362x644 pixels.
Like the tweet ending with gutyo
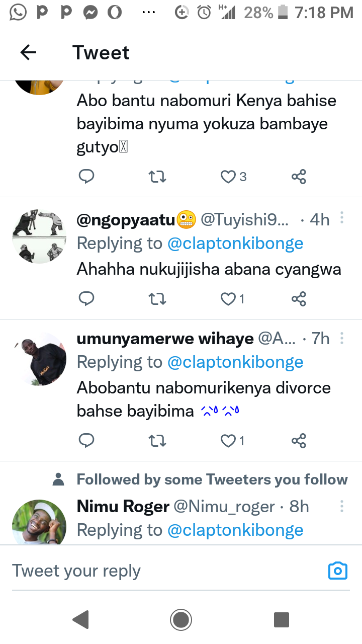click(x=229, y=177)
